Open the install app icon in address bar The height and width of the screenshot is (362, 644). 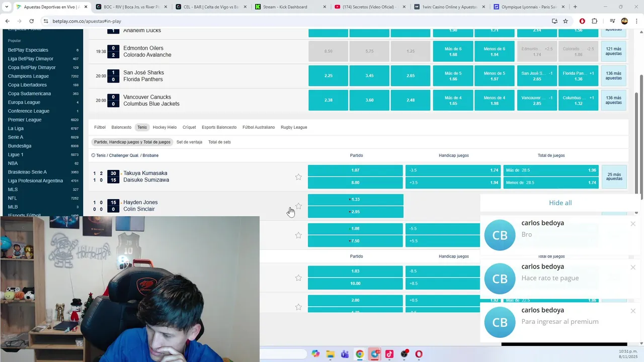554,21
